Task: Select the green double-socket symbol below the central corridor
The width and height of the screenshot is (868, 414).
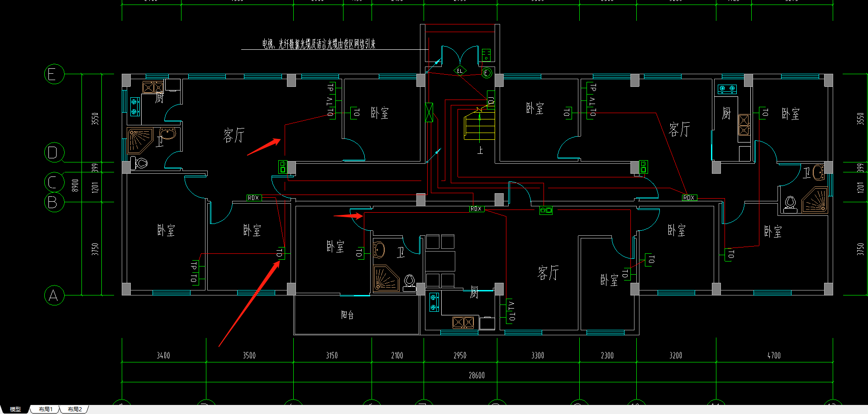Action: [546, 210]
